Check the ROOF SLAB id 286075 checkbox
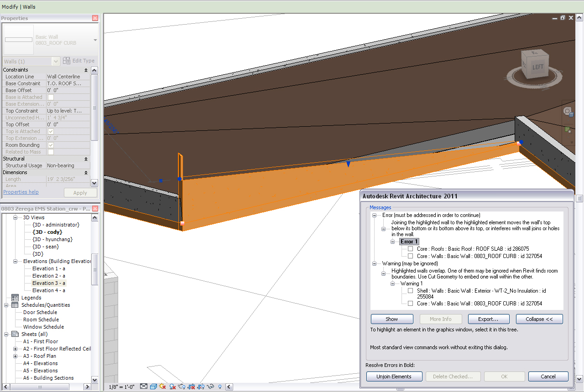584x392 pixels. pyautogui.click(x=411, y=249)
